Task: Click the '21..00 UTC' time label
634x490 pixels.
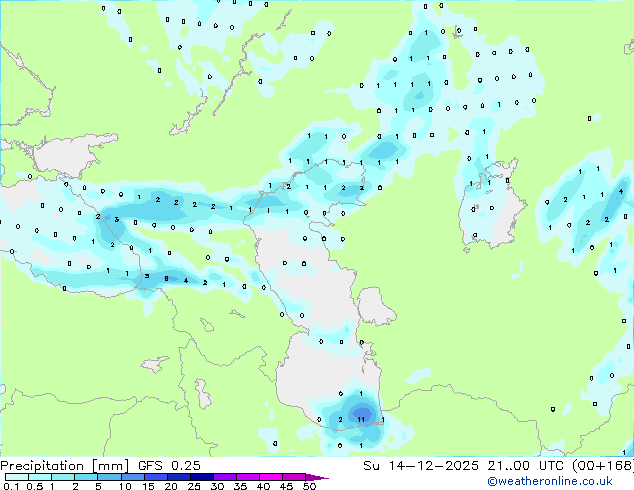Action: click(x=525, y=466)
